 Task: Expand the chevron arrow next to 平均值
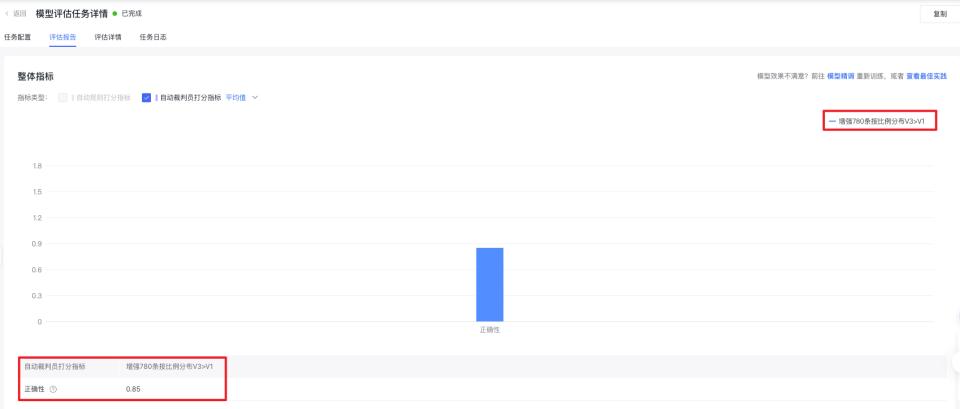(x=255, y=97)
